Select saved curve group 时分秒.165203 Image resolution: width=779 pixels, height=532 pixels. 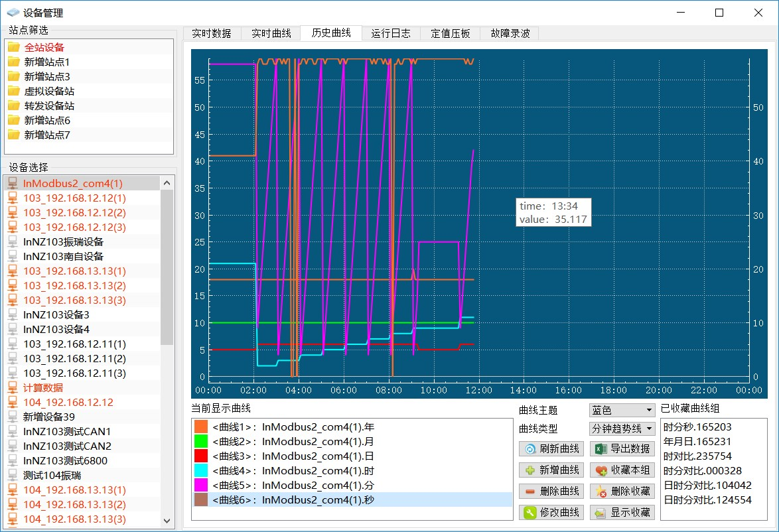coord(697,427)
